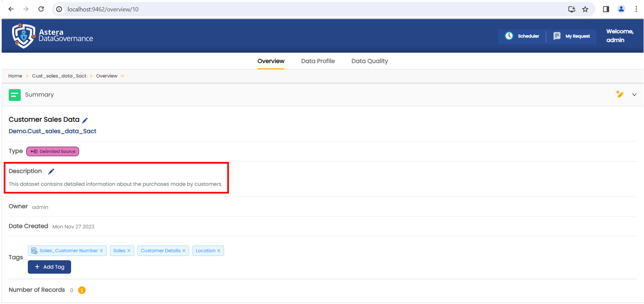Remove the Customer Details tag

coord(184,251)
